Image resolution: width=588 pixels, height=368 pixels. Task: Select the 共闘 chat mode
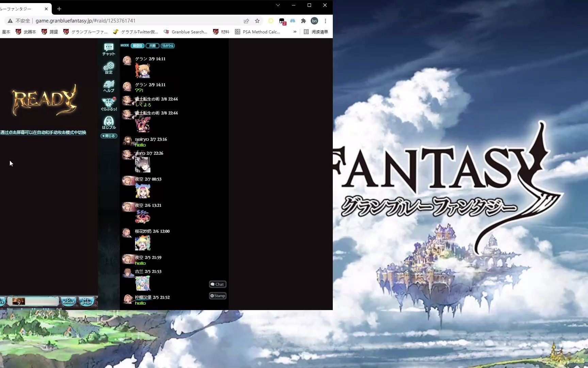(x=152, y=46)
